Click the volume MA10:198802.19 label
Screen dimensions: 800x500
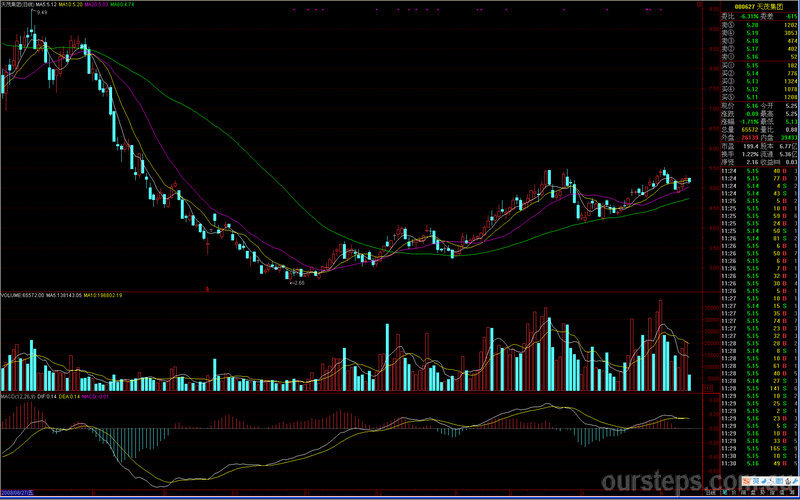(103, 295)
